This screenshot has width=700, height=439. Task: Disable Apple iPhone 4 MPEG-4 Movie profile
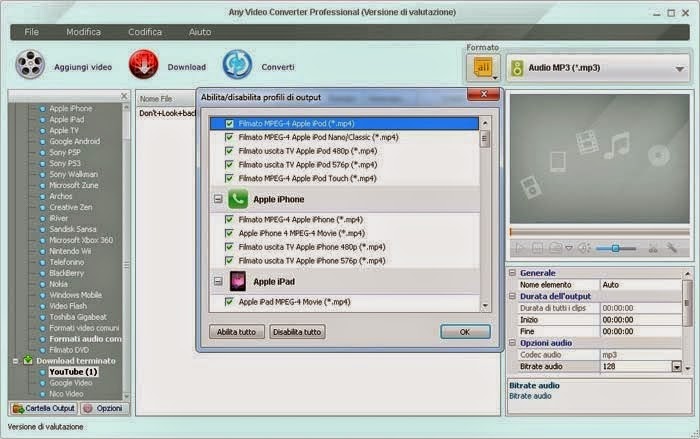pos(229,233)
